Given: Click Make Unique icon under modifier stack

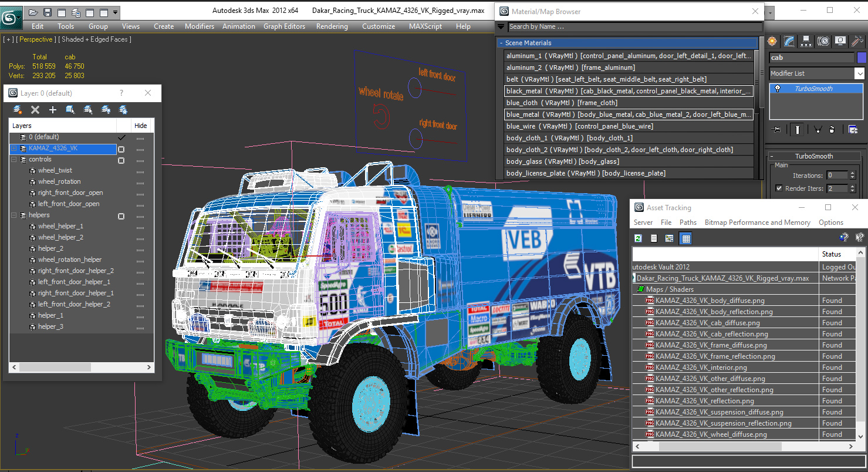Looking at the screenshot, I should pyautogui.click(x=818, y=130).
